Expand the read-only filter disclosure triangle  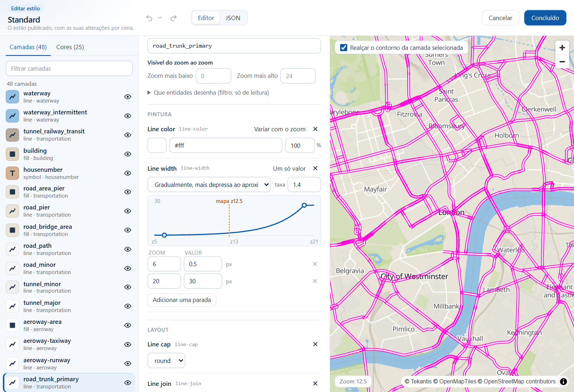pyautogui.click(x=149, y=93)
